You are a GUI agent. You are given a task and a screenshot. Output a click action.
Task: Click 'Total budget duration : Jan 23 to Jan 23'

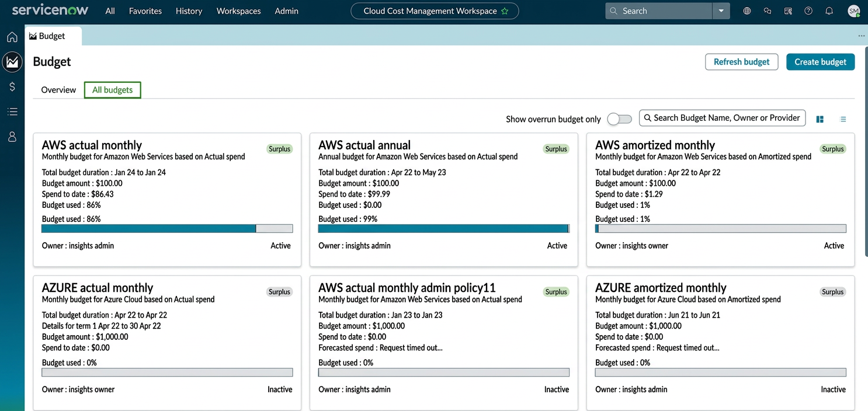pos(380,315)
